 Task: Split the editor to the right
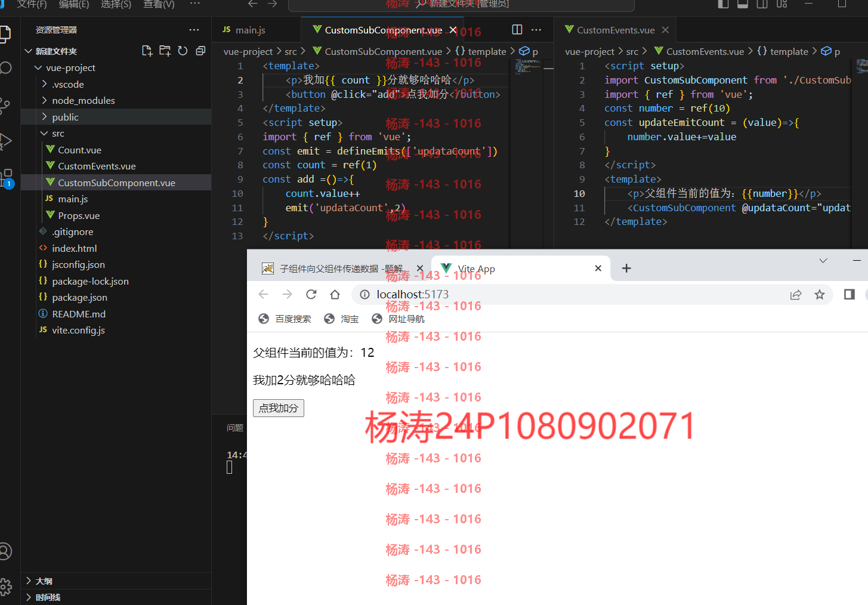[x=517, y=30]
